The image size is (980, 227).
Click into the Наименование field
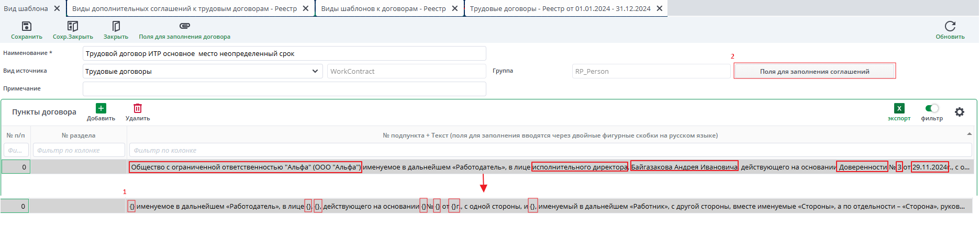284,53
